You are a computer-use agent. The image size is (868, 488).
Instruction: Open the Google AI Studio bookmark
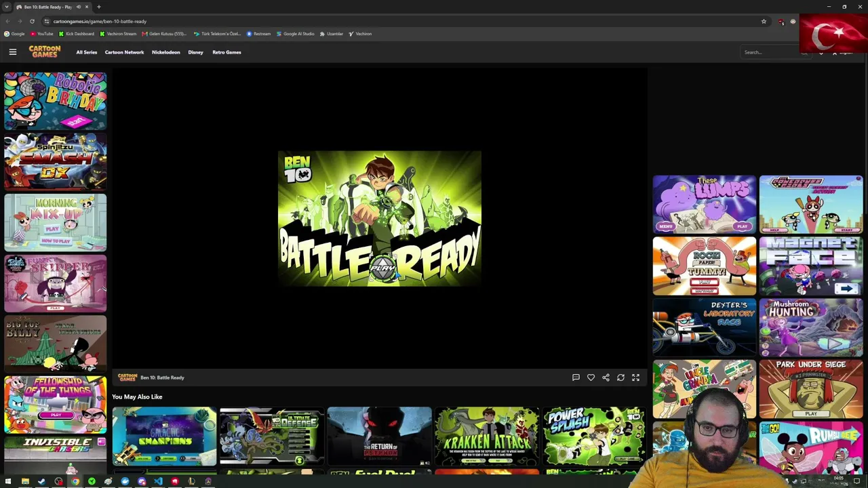click(295, 34)
